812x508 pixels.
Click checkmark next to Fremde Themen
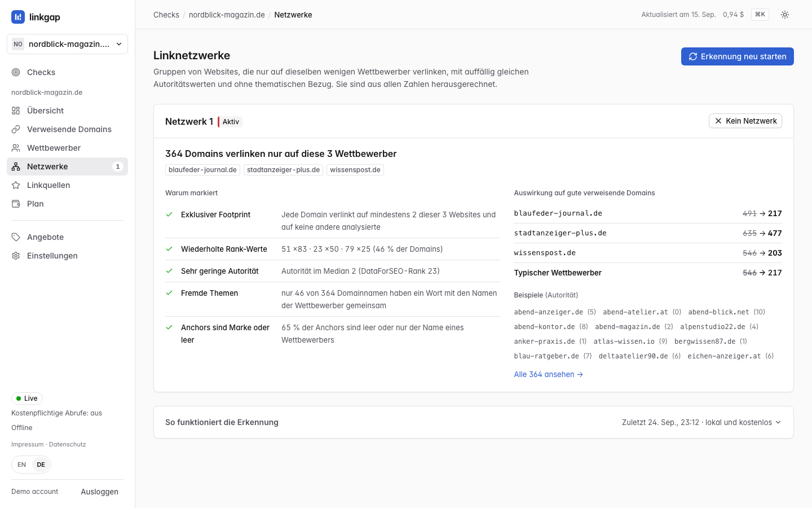169,293
